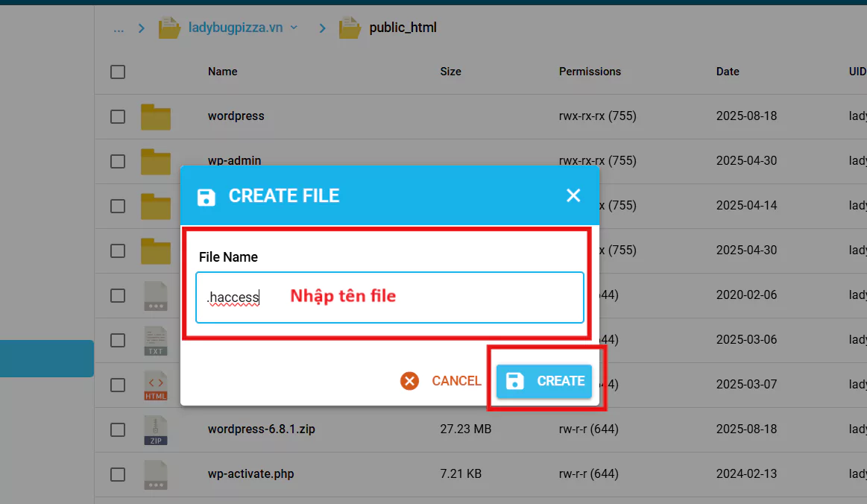Image resolution: width=867 pixels, height=504 pixels.
Task: Focus the File Name input field
Action: (x=390, y=297)
